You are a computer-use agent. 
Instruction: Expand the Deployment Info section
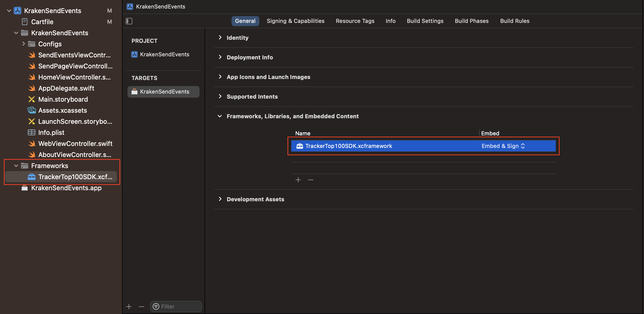coord(220,57)
